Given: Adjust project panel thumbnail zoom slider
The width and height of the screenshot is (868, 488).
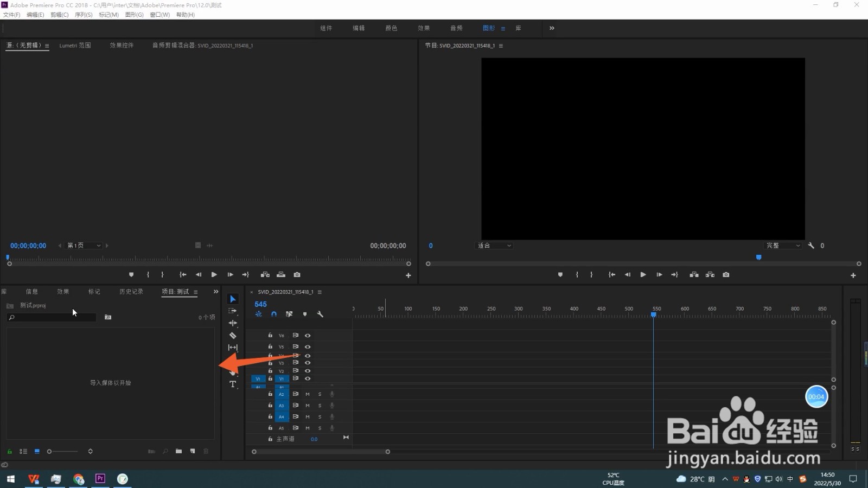Looking at the screenshot, I should pos(63,451).
